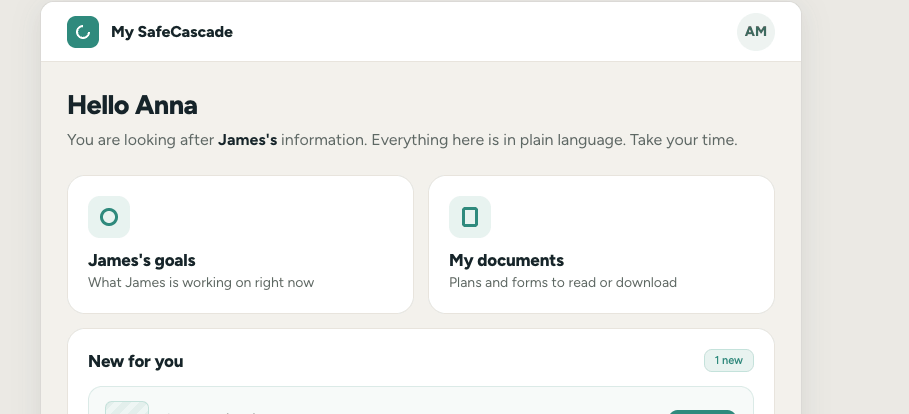This screenshot has height=414, width=909.
Task: Click the My SafeCascade logo icon
Action: coord(83,32)
